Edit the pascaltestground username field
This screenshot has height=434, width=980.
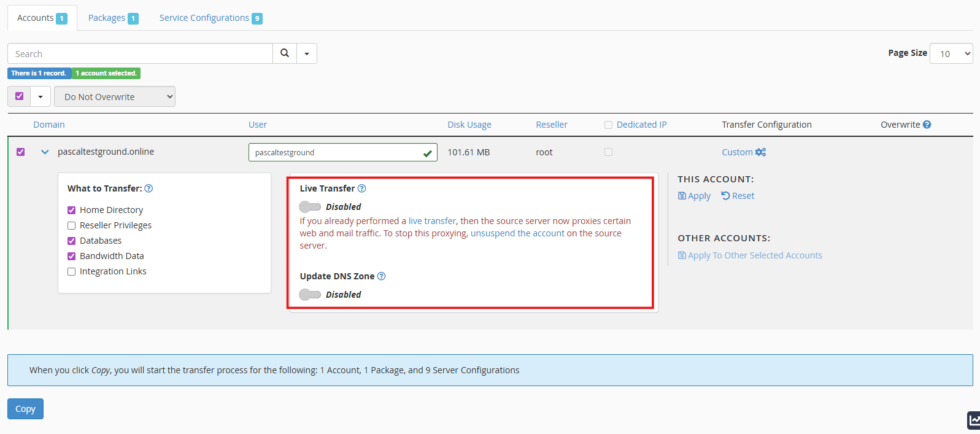[x=342, y=152]
